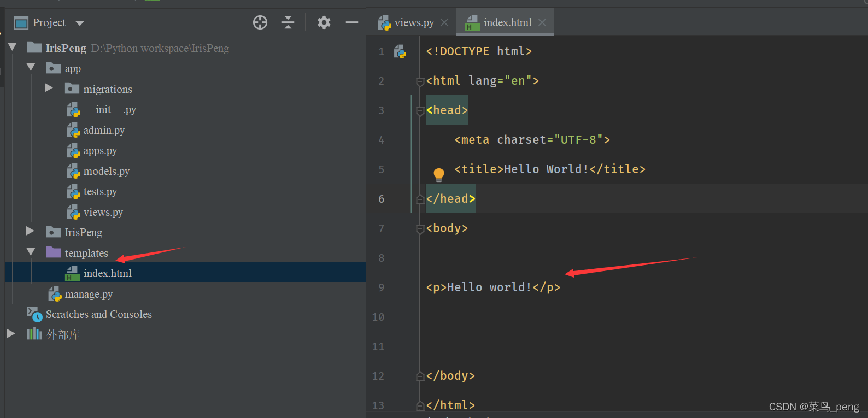Collapse the app folder
Viewport: 868px width, 418px height.
pos(31,68)
